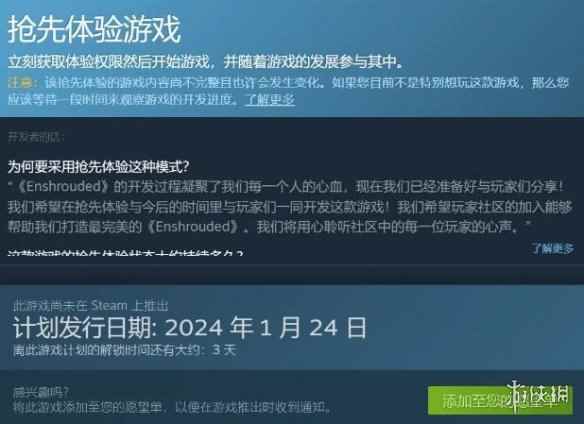This screenshot has width=584, height=424.
Task: Click the 游侠网 watermark logo
Action: pos(538,396)
